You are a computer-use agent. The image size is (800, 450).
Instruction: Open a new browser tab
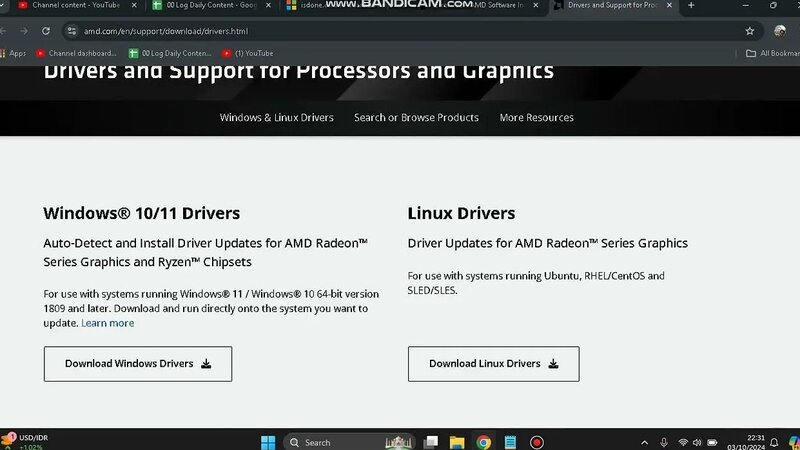point(691,5)
